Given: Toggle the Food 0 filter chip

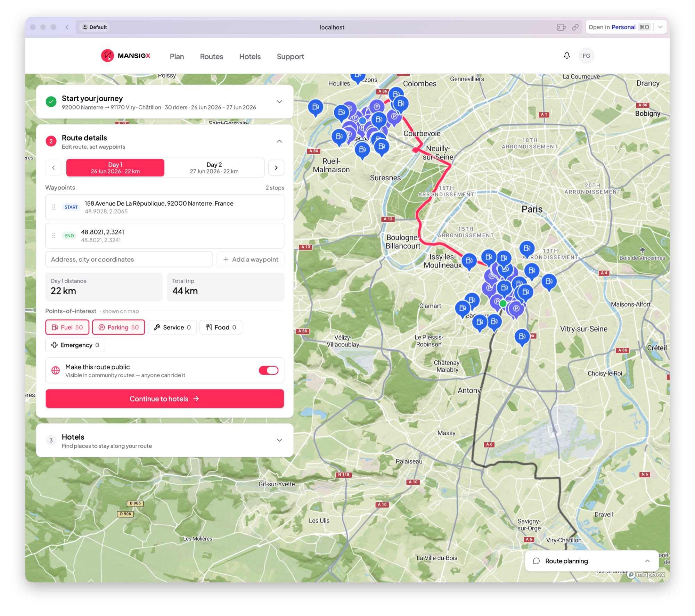Looking at the screenshot, I should click(221, 327).
